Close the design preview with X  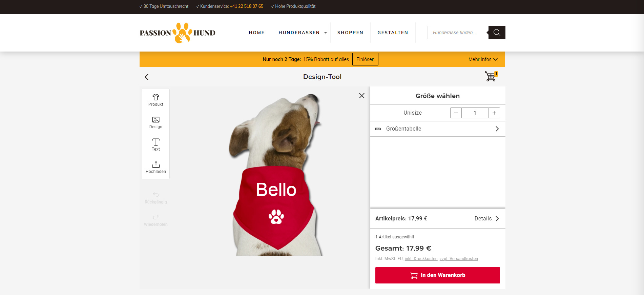(x=361, y=96)
